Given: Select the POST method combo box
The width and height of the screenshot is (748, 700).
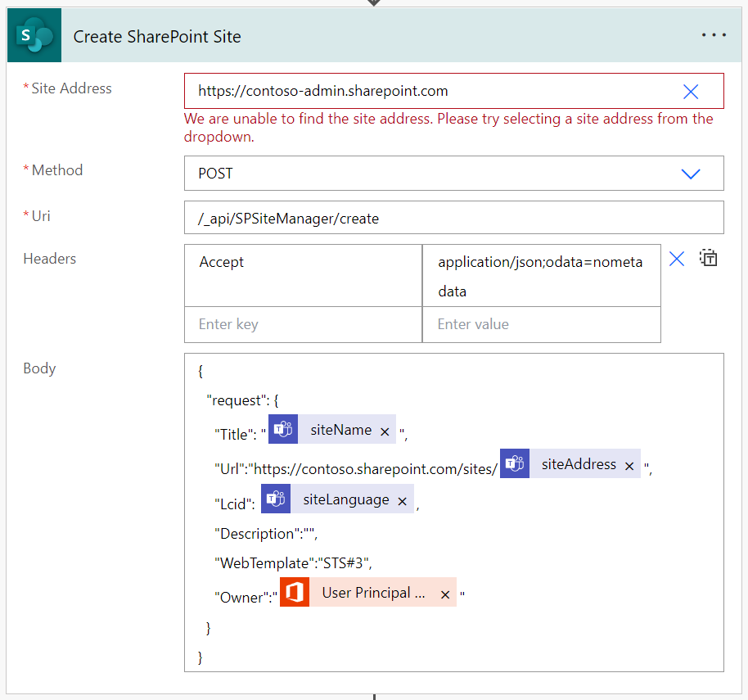Looking at the screenshot, I should click(453, 174).
